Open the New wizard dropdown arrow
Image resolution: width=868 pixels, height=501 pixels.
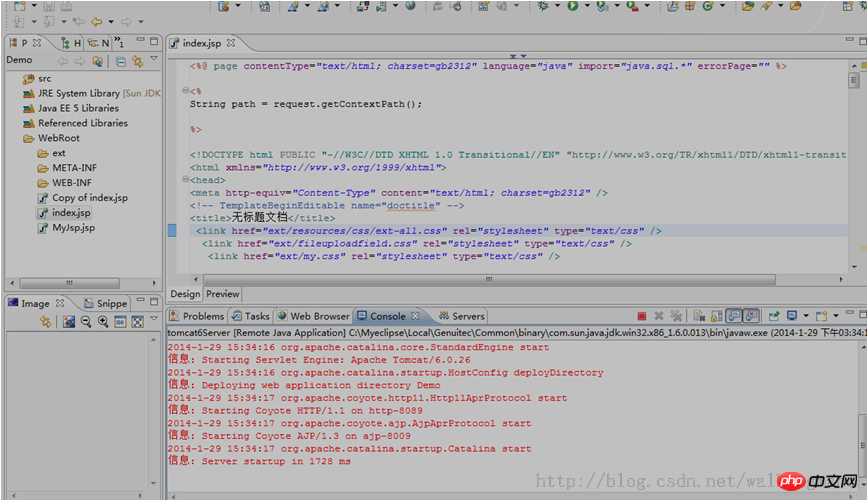pos(34,6)
